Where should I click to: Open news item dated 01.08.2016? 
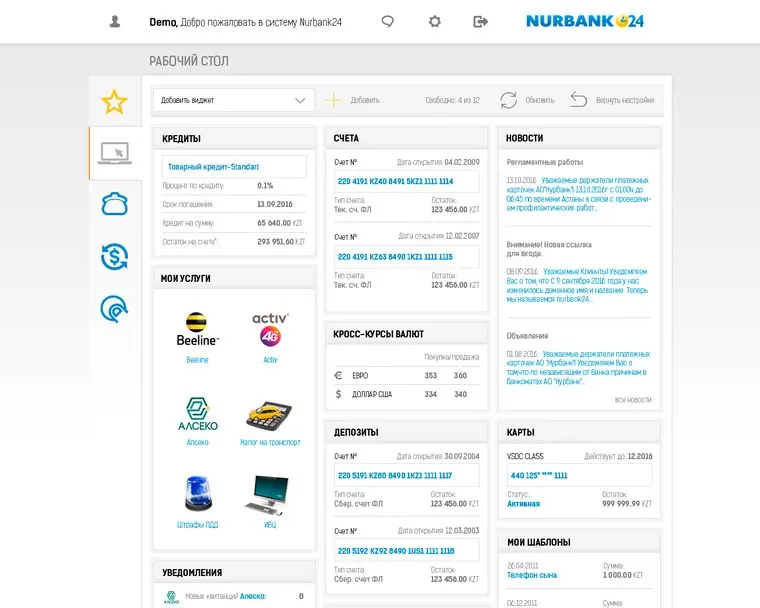pyautogui.click(x=578, y=368)
